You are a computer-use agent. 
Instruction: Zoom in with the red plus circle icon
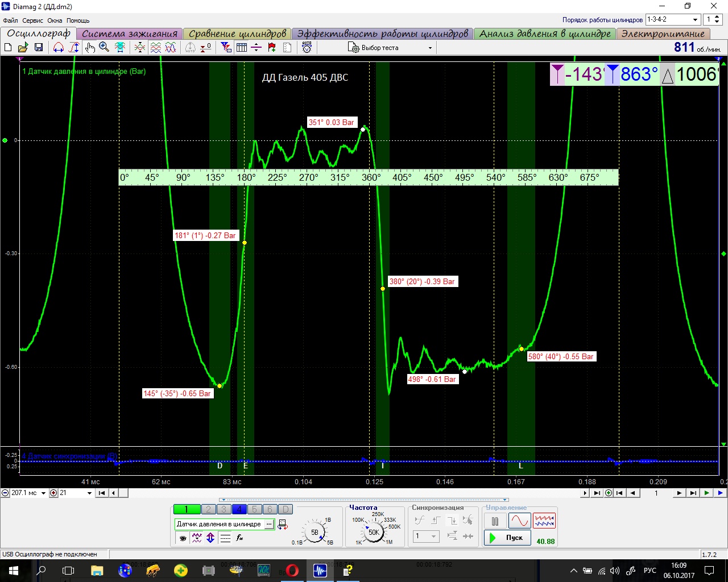[53, 493]
